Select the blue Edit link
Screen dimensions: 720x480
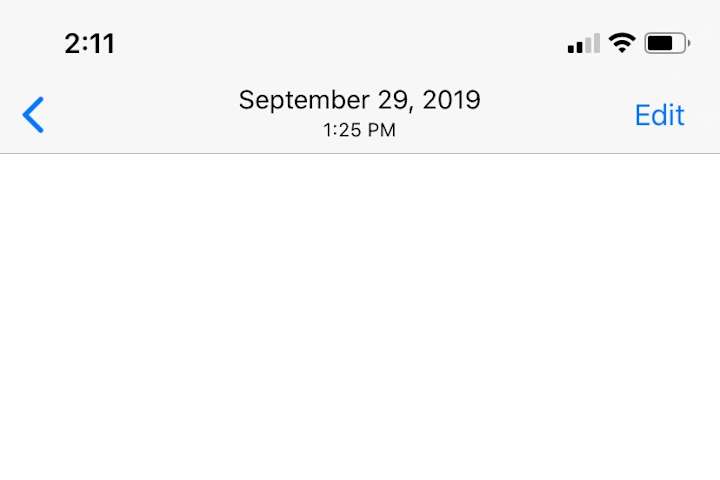pyautogui.click(x=659, y=115)
